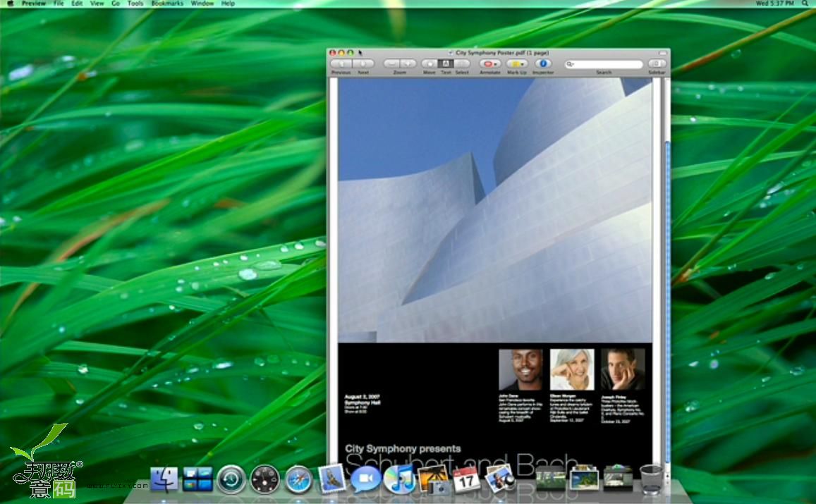Open the Help menu
The height and width of the screenshot is (504, 816).
pos(228,4)
